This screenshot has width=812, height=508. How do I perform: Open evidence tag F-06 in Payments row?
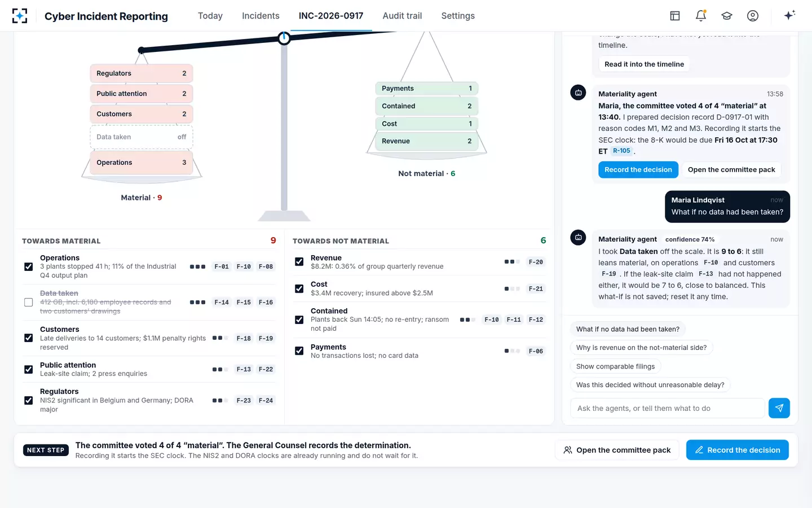coord(536,351)
